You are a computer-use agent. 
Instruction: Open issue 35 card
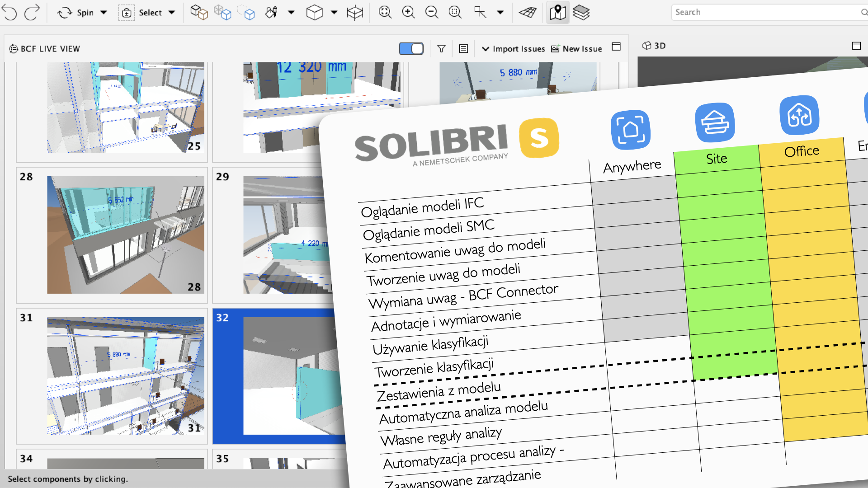(279, 459)
